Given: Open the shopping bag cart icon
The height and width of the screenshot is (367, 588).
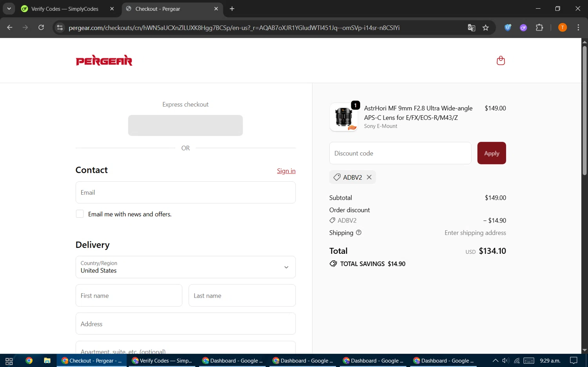Looking at the screenshot, I should [x=501, y=61].
